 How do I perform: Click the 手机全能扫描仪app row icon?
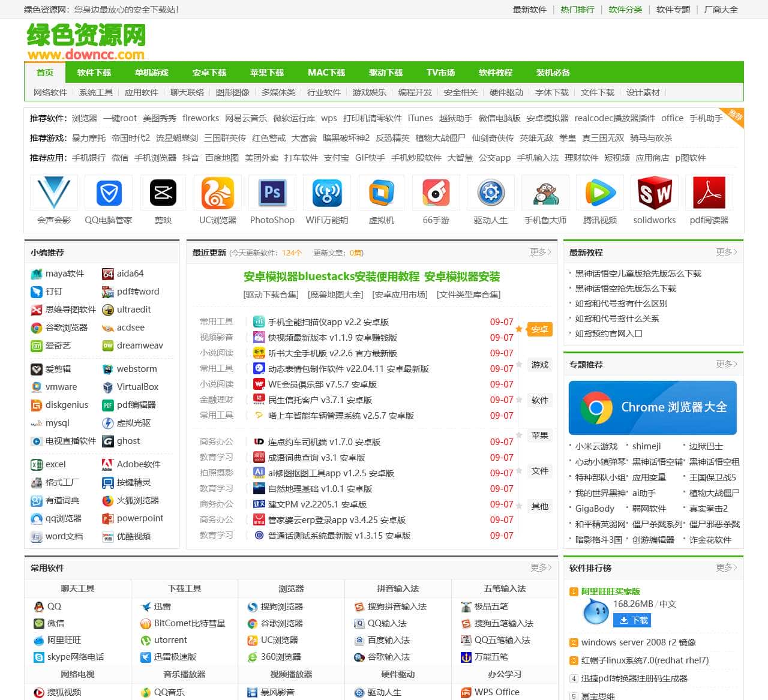point(259,322)
